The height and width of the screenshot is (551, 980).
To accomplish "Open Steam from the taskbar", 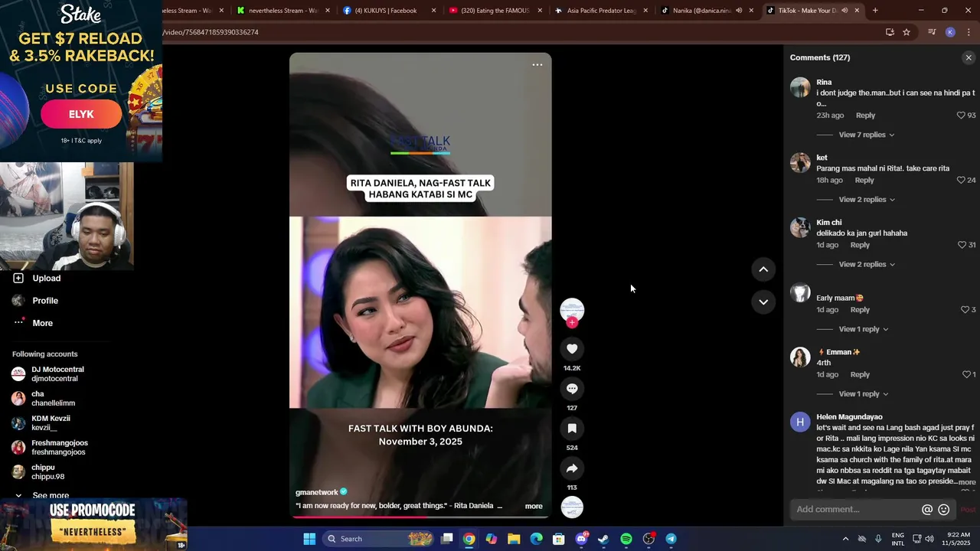I will point(603,539).
